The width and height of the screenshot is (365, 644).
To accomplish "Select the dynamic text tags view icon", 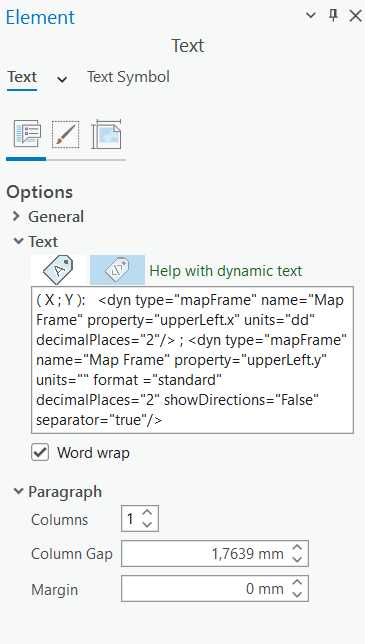I will (117, 270).
